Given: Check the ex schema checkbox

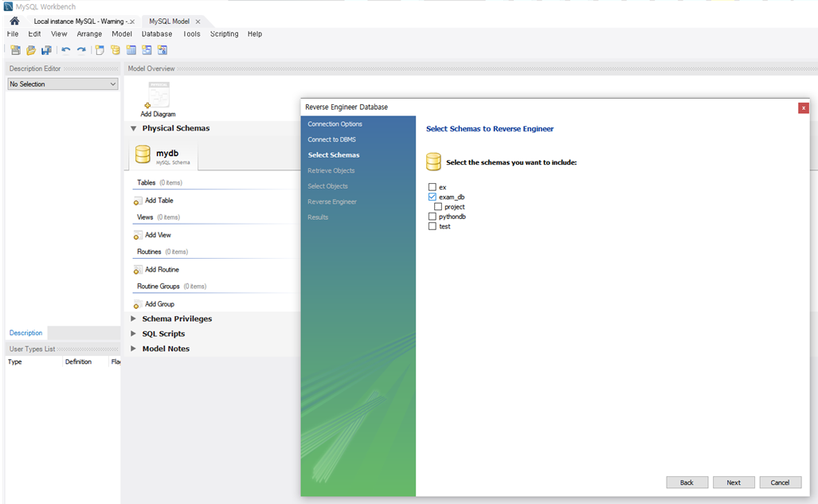Looking at the screenshot, I should [432, 187].
